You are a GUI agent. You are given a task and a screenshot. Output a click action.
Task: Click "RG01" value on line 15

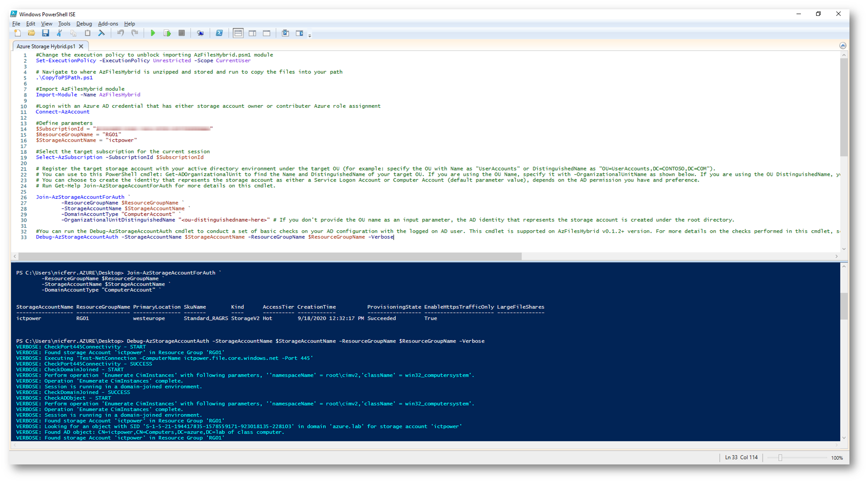[x=112, y=134]
